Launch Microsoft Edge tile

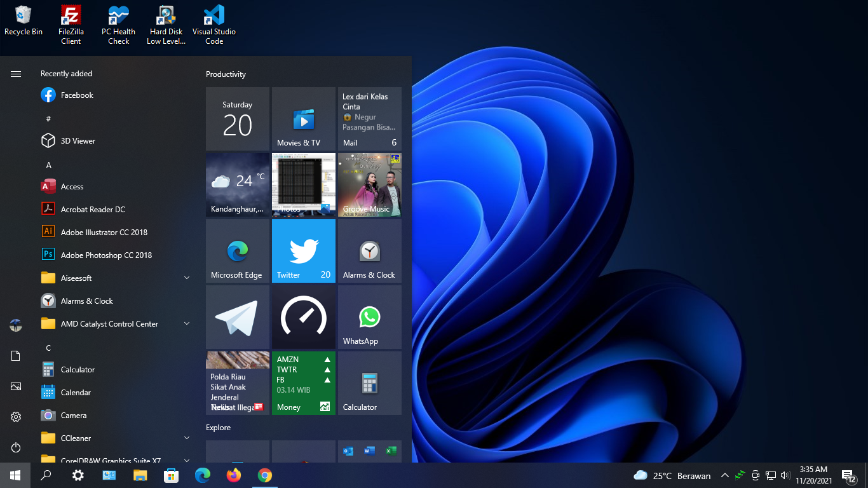(x=238, y=251)
